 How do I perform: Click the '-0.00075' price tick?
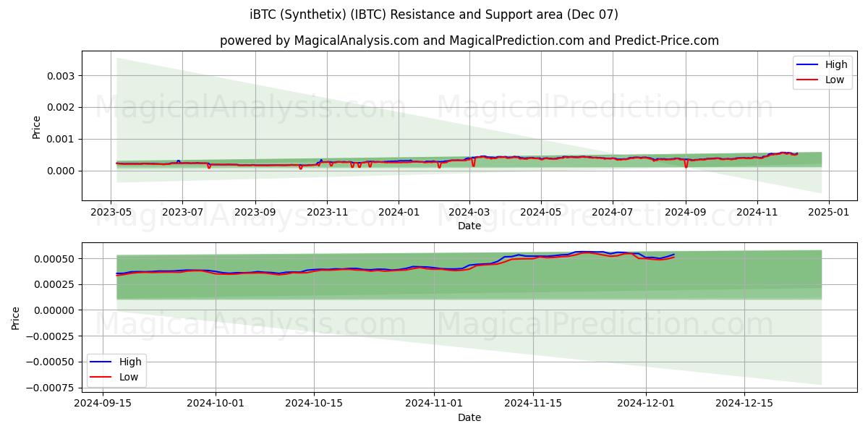[x=51, y=388]
